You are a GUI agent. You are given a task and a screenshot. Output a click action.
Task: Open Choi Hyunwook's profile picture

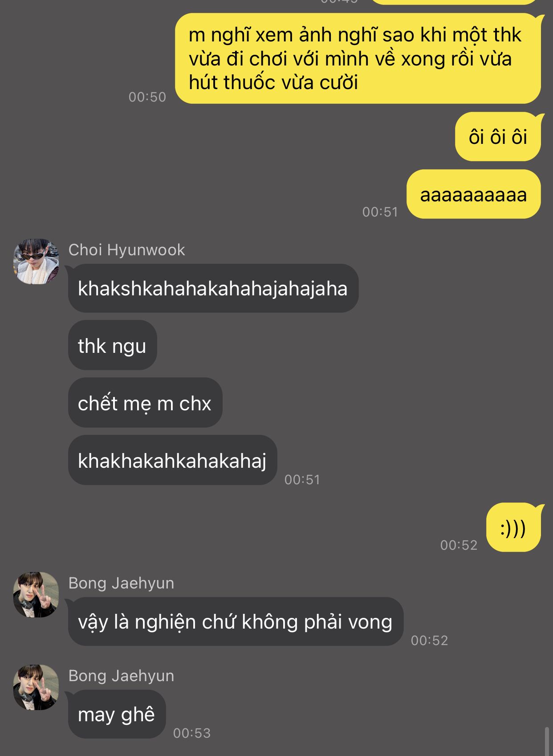click(x=36, y=262)
